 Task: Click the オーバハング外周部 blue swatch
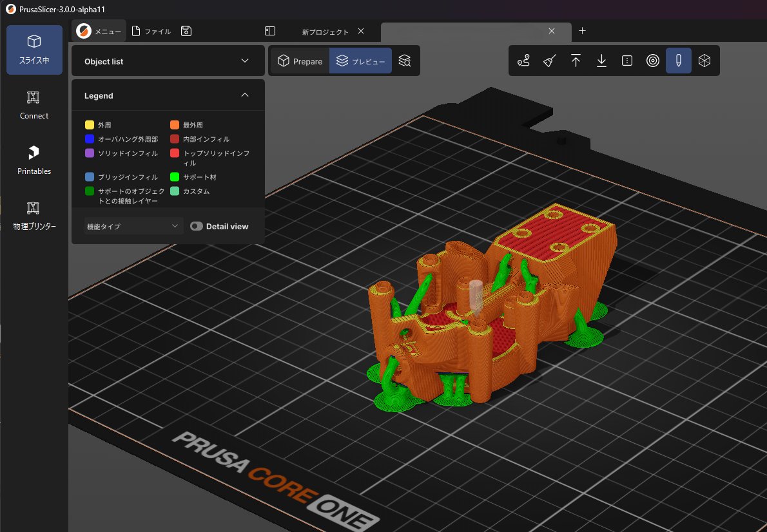tap(90, 139)
